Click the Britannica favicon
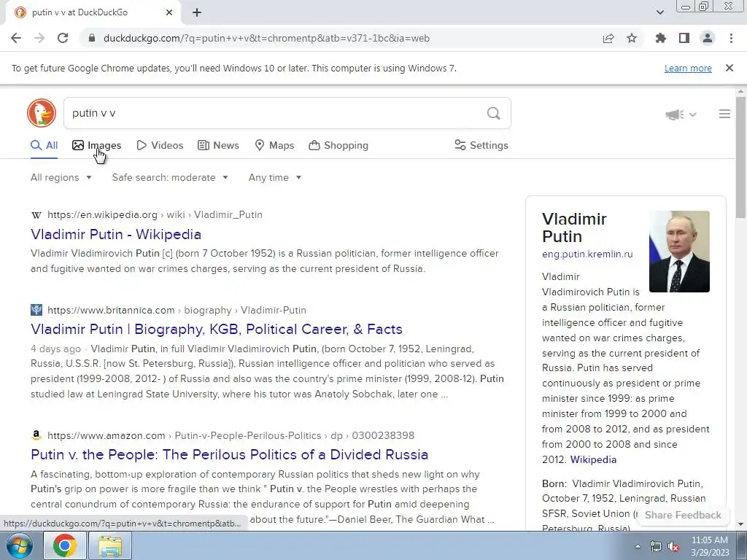Screen dimensions: 747x560 (36, 310)
